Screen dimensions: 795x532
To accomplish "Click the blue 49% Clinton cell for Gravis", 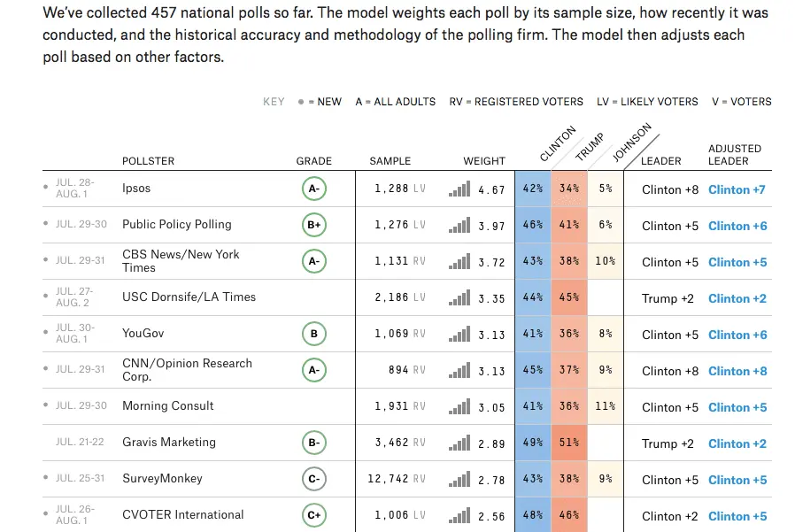I will 532,443.
